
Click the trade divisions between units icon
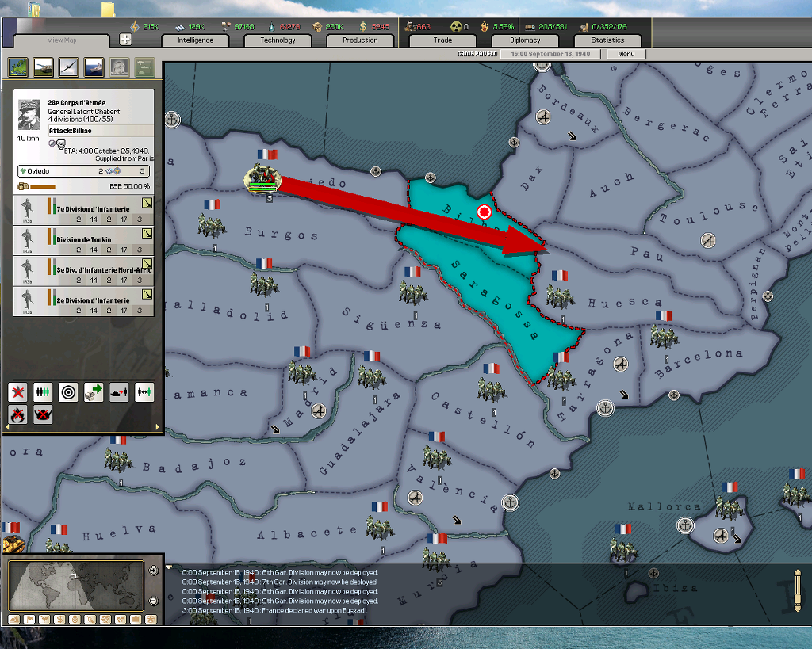[144, 392]
